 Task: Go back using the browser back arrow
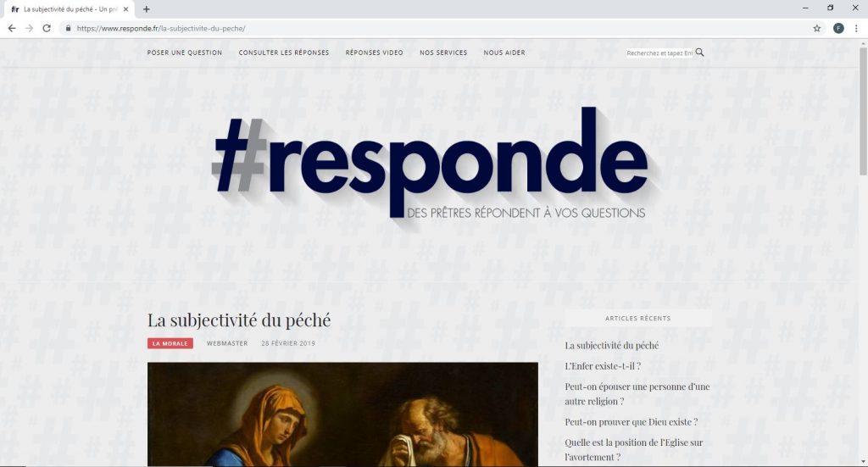pos(12,28)
